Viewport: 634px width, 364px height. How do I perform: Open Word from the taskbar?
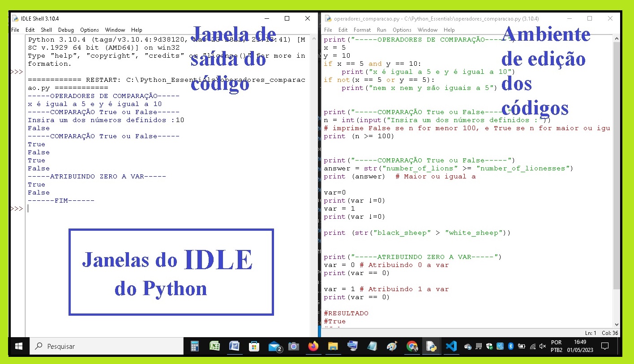coord(234,346)
